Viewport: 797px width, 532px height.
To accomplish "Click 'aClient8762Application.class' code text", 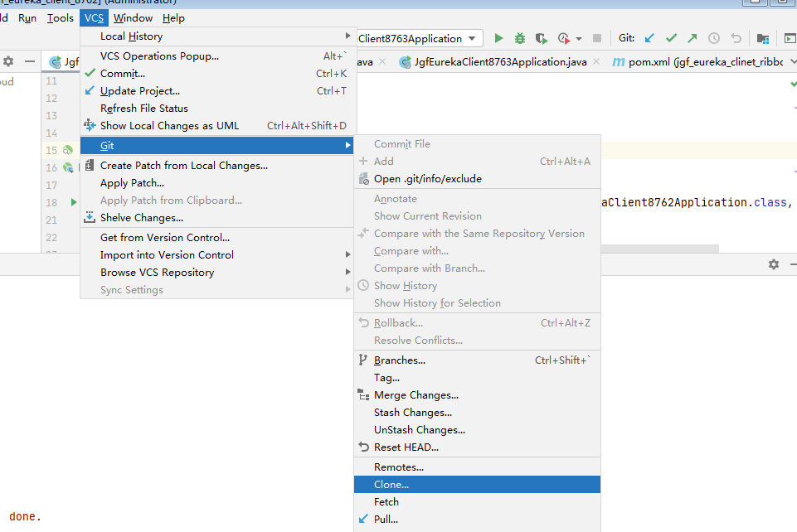I will pyautogui.click(x=694, y=202).
